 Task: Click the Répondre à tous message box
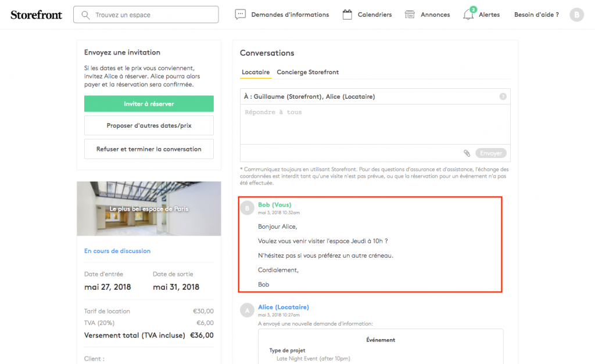[375, 124]
